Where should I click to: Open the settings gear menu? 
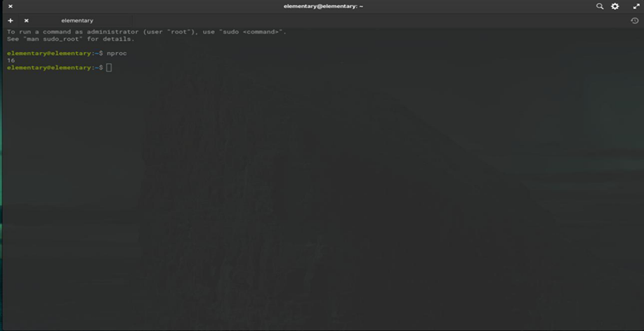(615, 6)
